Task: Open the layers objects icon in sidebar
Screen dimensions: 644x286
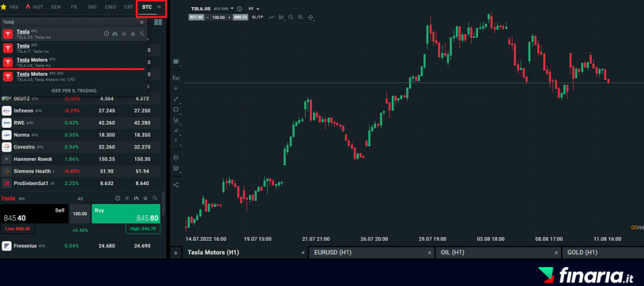Action: (176, 168)
